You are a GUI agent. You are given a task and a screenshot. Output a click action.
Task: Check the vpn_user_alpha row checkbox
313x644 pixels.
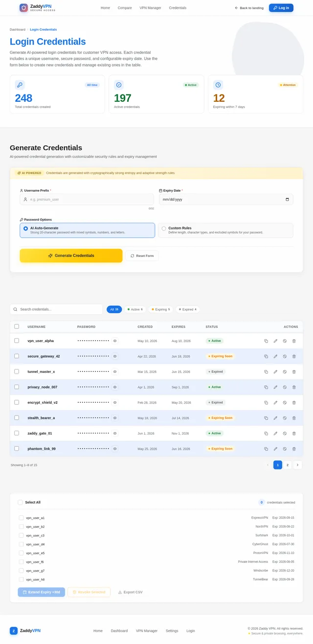(17, 341)
